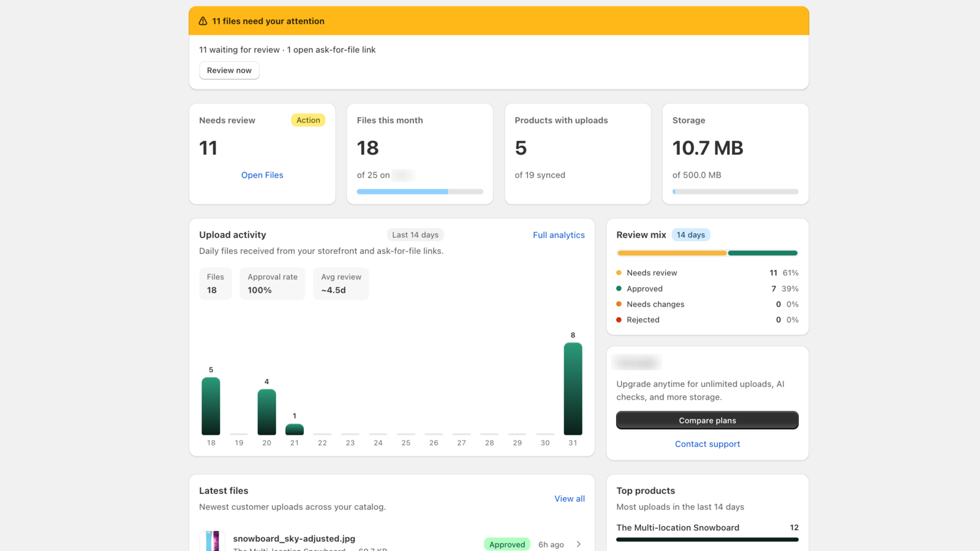
Task: Click the Compare plans button
Action: (707, 421)
